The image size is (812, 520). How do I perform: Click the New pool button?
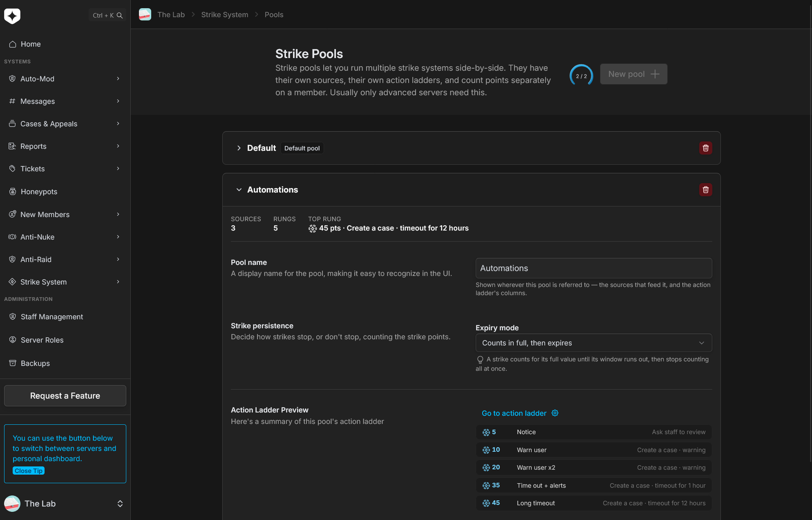[633, 74]
